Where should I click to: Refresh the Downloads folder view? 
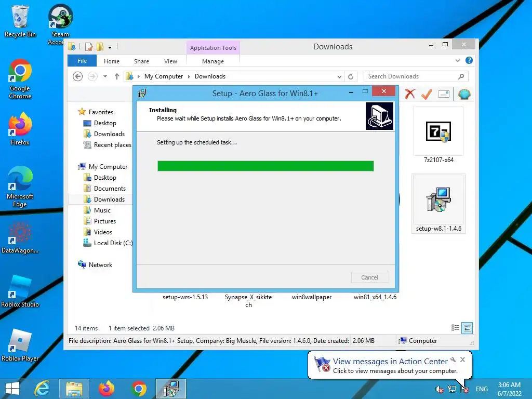coord(351,76)
